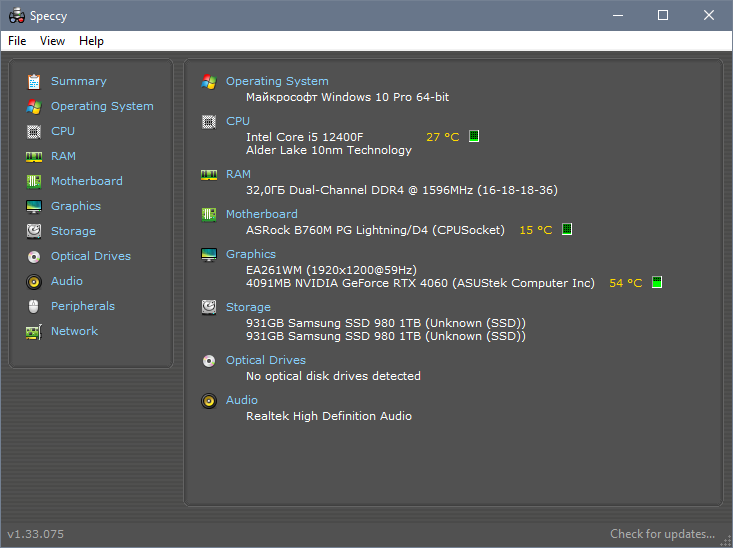Image resolution: width=733 pixels, height=548 pixels.
Task: Open the Help menu
Action: [x=91, y=41]
